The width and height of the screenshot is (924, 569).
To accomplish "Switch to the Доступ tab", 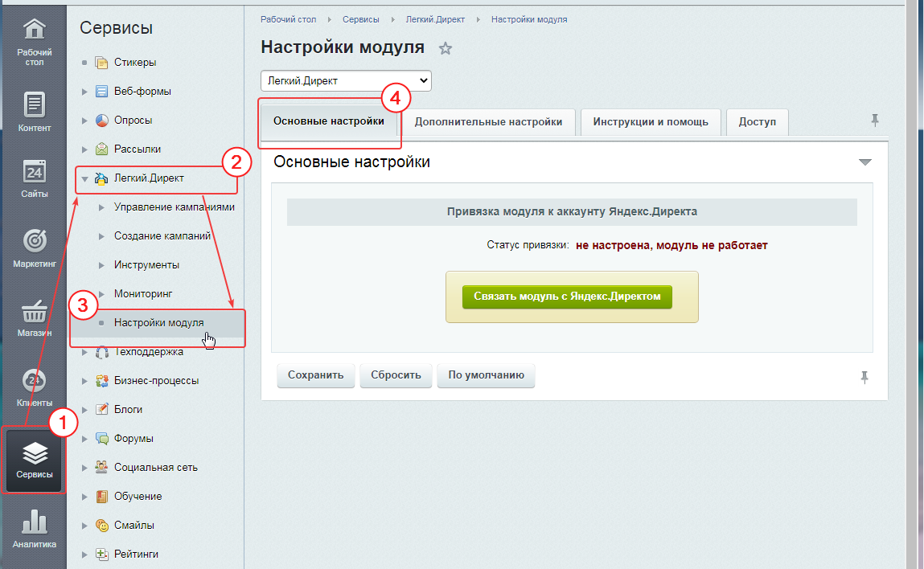I will pyautogui.click(x=758, y=122).
